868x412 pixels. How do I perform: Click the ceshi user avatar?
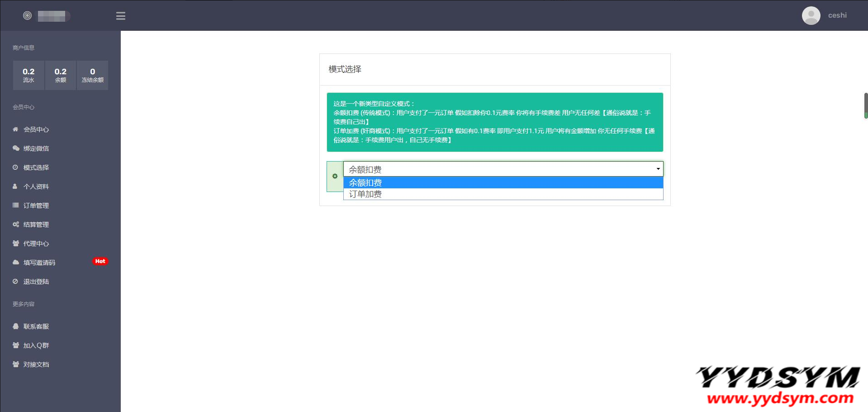[x=811, y=15]
